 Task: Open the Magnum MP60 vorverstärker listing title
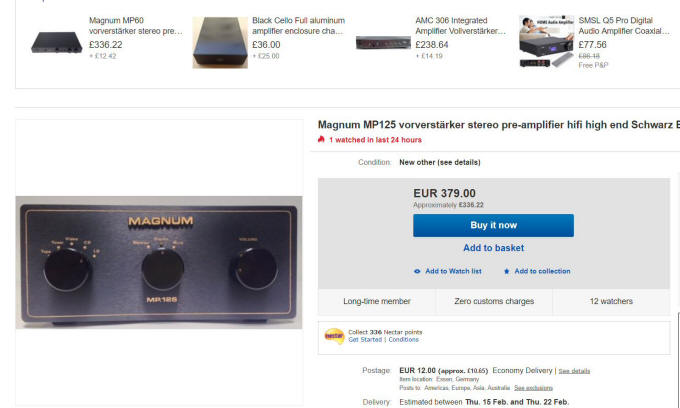click(x=136, y=26)
